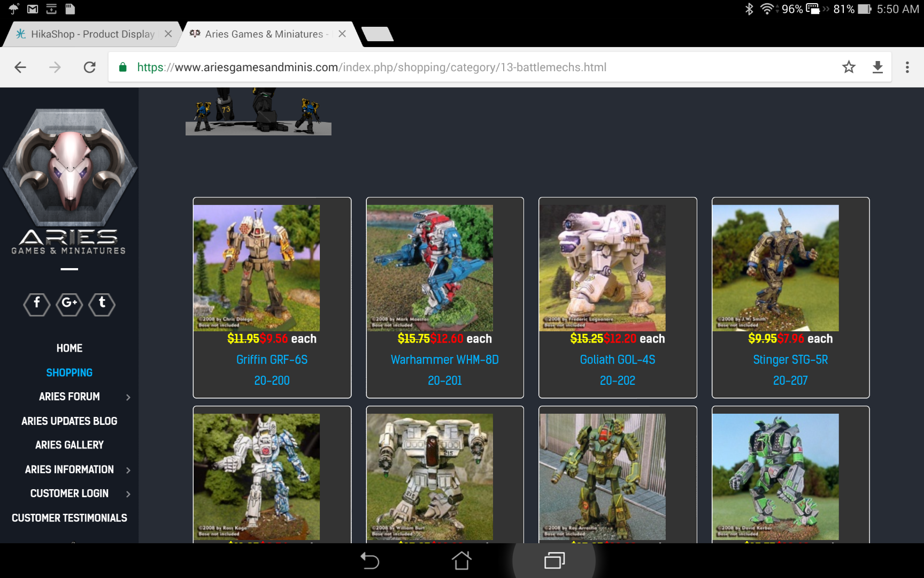Tap the Android home navigation button

point(461,560)
